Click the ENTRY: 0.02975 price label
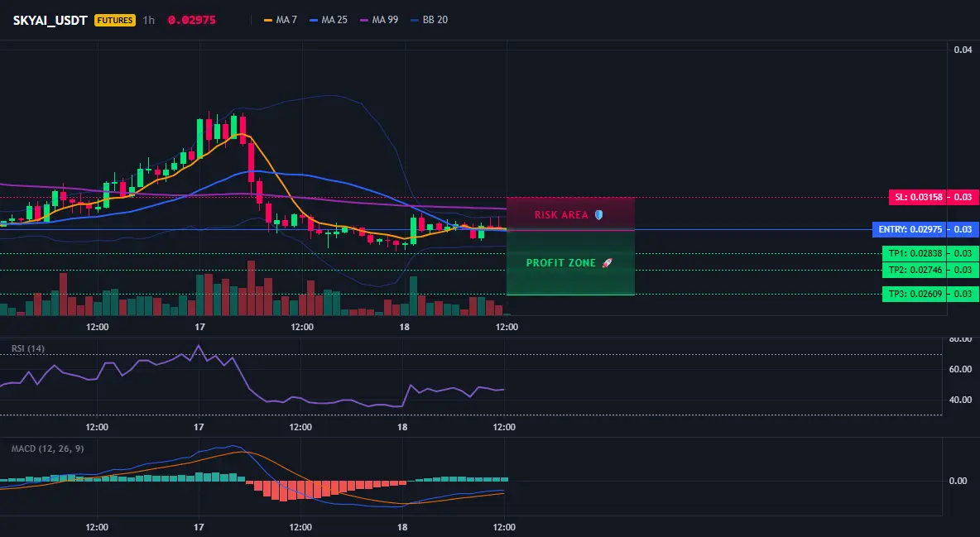The image size is (980, 537). click(910, 229)
